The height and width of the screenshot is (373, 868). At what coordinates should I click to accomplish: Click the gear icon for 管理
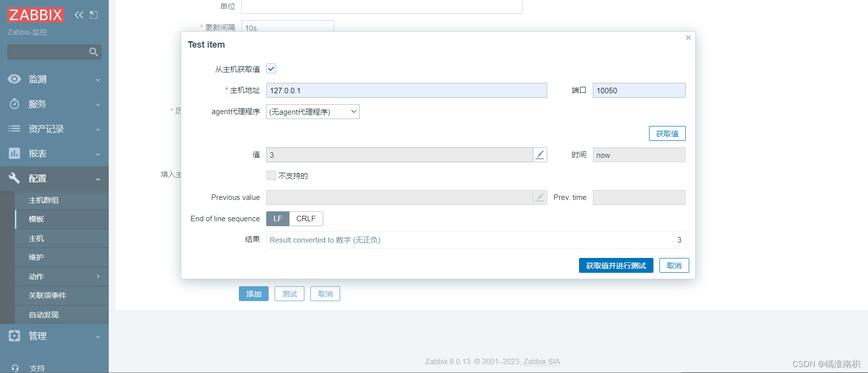tap(14, 336)
